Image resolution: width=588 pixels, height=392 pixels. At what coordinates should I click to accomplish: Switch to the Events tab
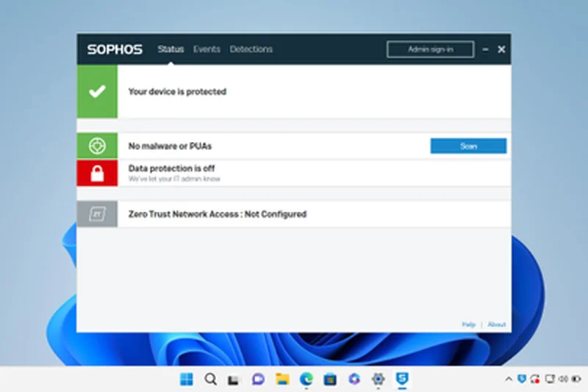click(207, 49)
